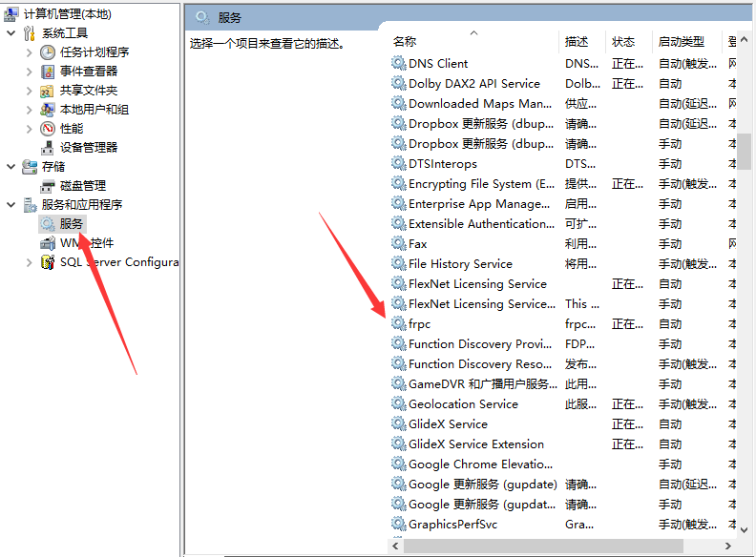Click the vertical scrollbar up arrow
The height and width of the screenshot is (557, 756).
[744, 40]
